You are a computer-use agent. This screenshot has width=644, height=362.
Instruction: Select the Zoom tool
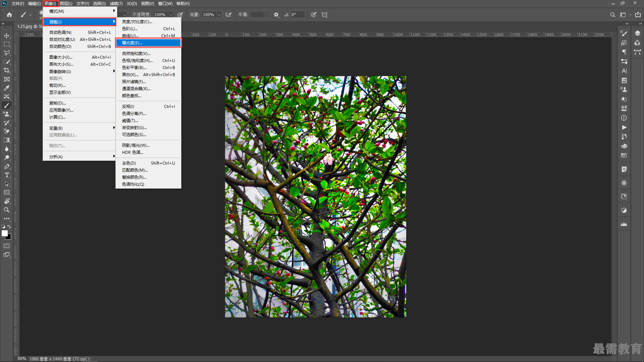[x=7, y=210]
